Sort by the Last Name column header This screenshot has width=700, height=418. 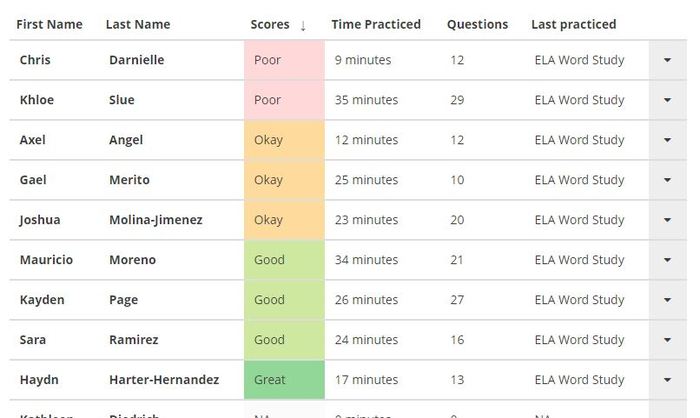(138, 24)
